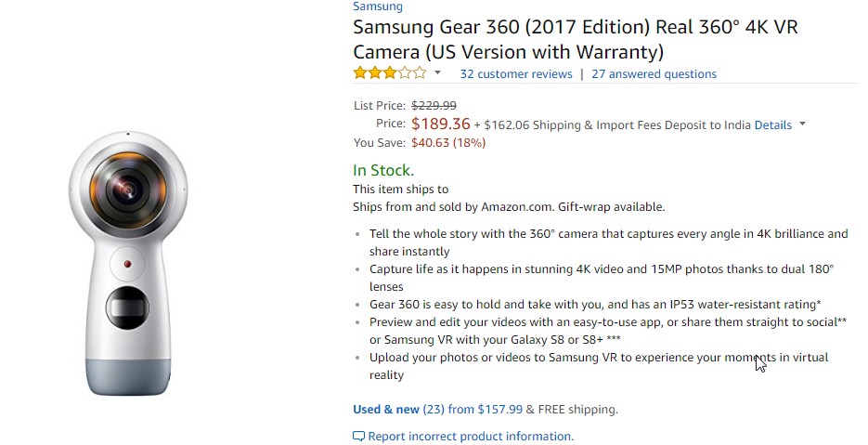
Task: Click the IP53 water-resistant bullet point
Action: 595,304
